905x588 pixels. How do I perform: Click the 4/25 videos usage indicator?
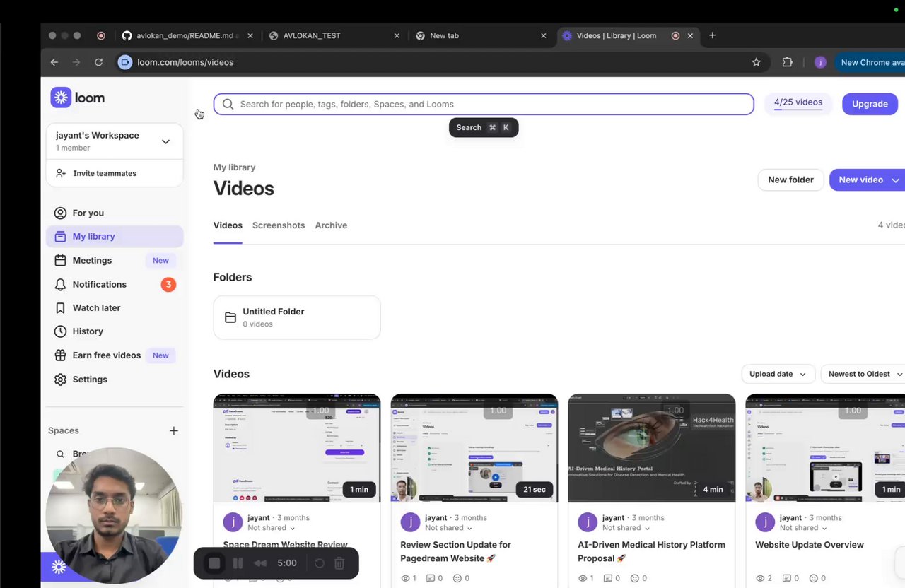pos(798,103)
